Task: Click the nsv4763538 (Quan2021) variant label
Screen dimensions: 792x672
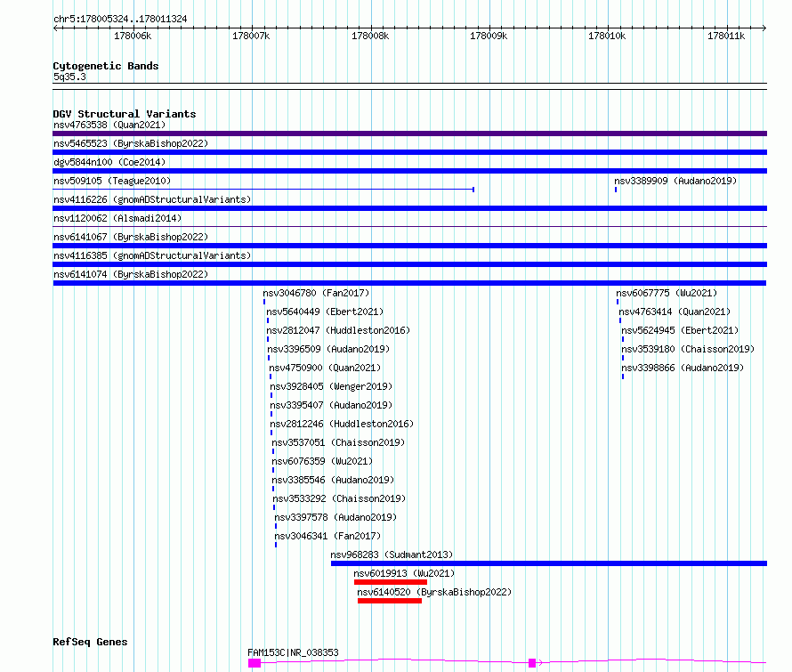Action: pos(109,125)
